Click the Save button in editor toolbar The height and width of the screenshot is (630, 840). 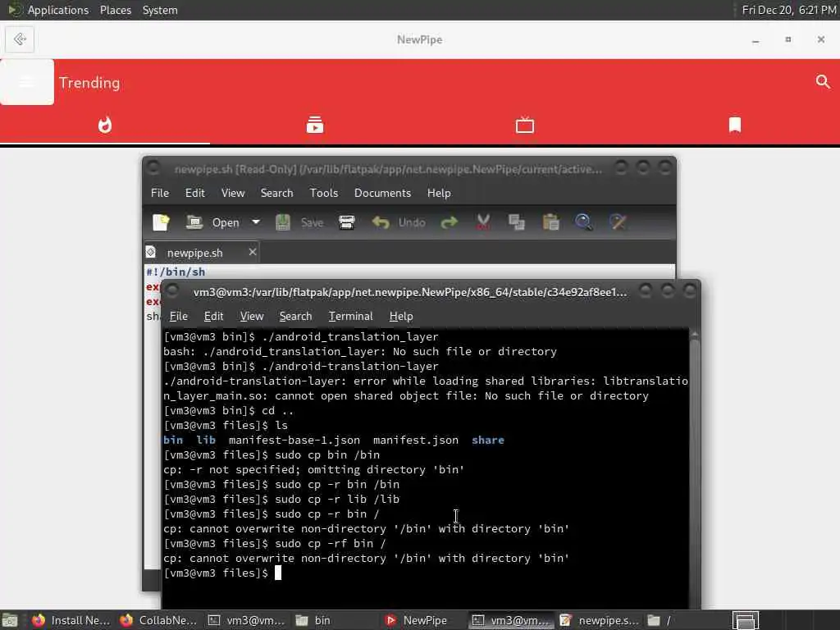point(299,222)
